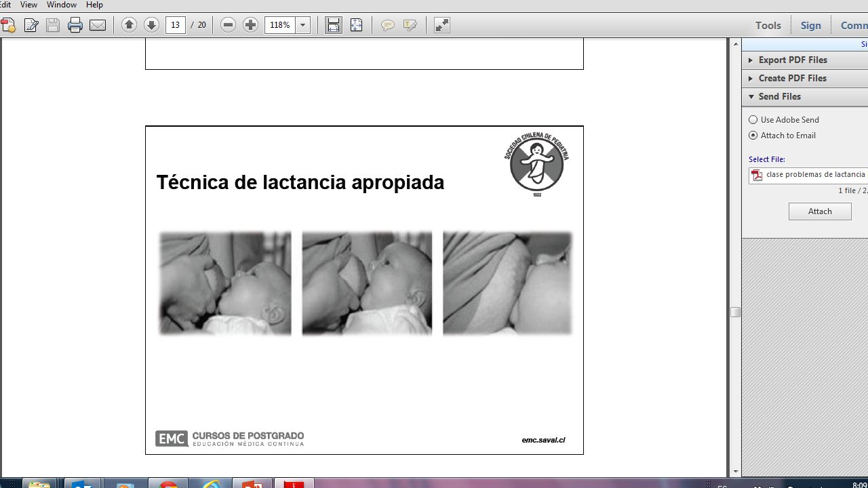Click the middle breastfeeding photo on slide
The width and height of the screenshot is (868, 488).
pos(367,283)
